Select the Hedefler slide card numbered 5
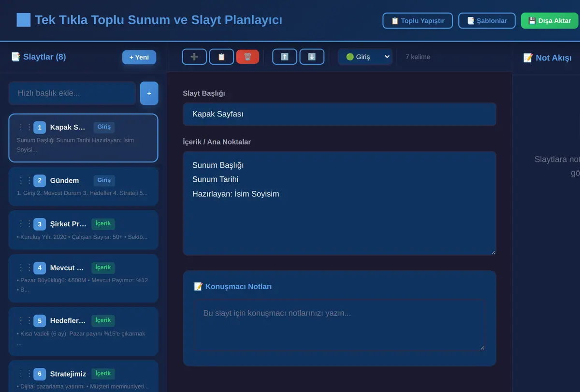Viewport: 580px width, 392px height. [x=83, y=331]
